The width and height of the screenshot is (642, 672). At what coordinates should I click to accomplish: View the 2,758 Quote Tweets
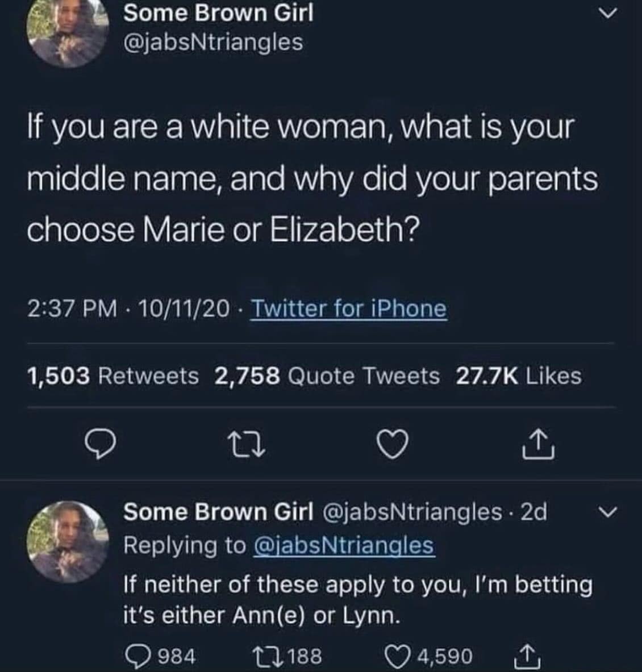point(327,376)
